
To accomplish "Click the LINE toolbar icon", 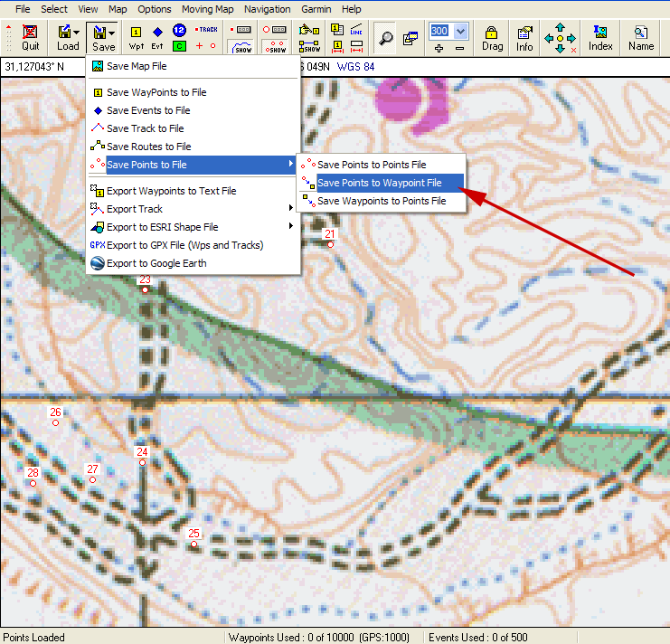I will [x=356, y=30].
